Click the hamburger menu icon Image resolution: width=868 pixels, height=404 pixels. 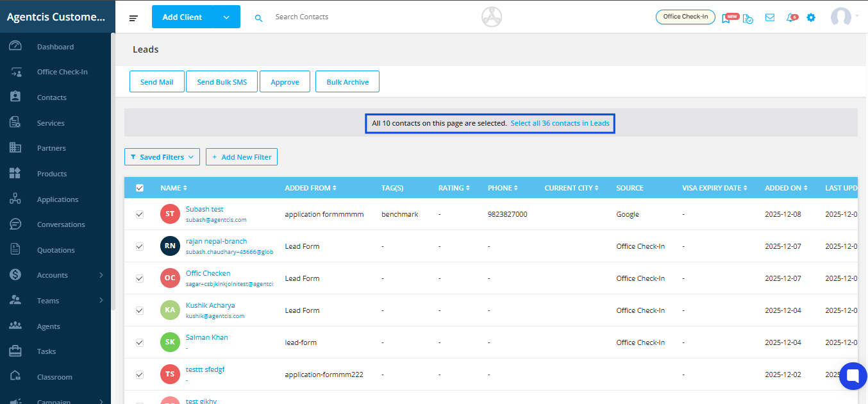[x=133, y=18]
